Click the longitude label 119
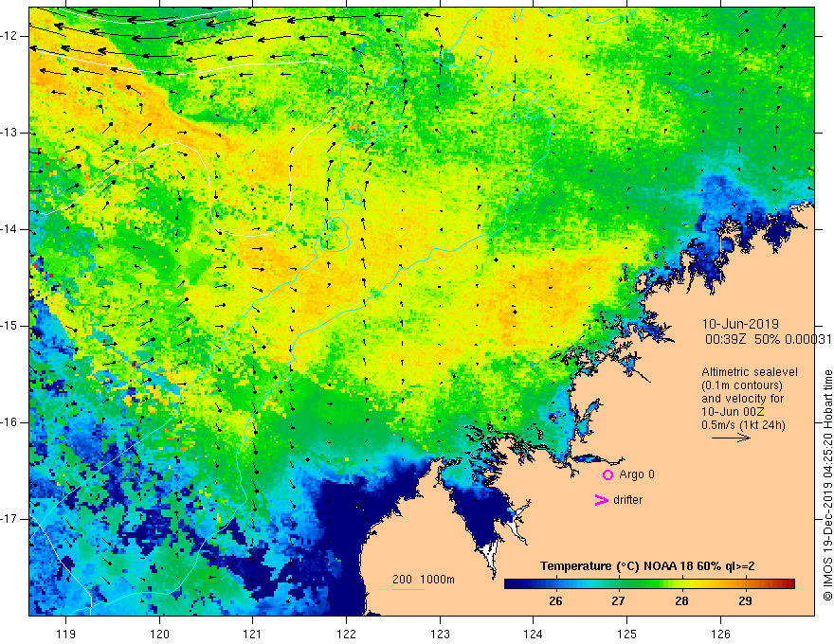Screen dimensions: 834x644 (x=66, y=634)
